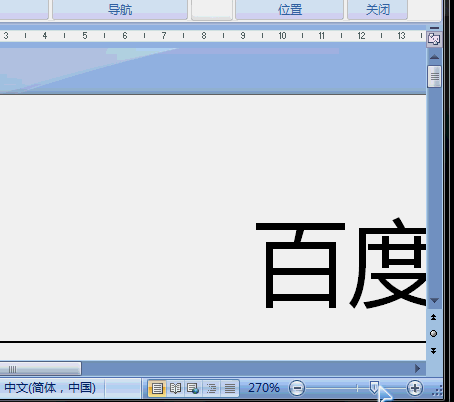Switch to Web Layout view

tap(193, 388)
